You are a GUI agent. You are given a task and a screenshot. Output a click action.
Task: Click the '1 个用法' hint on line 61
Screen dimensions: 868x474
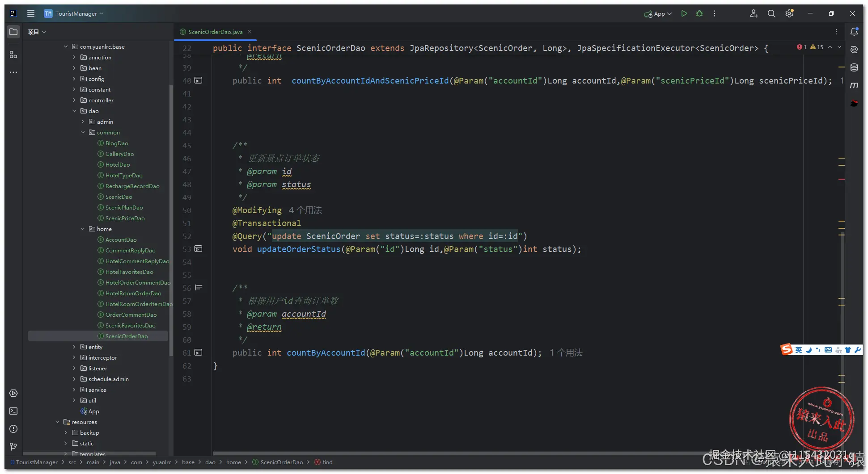point(566,352)
